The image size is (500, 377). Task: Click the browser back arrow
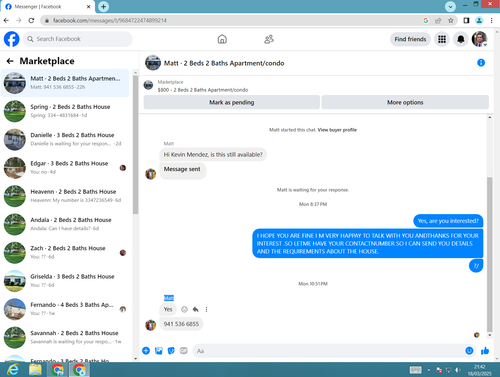coord(6,21)
